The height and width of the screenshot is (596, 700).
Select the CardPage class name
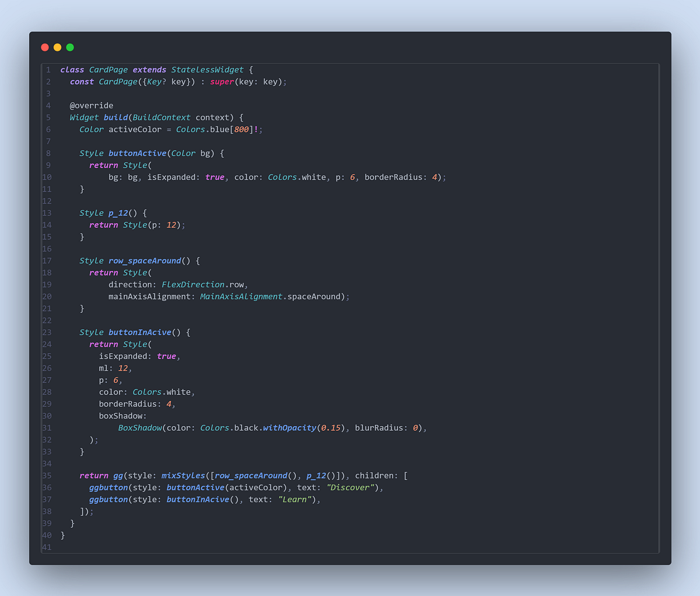[108, 69]
